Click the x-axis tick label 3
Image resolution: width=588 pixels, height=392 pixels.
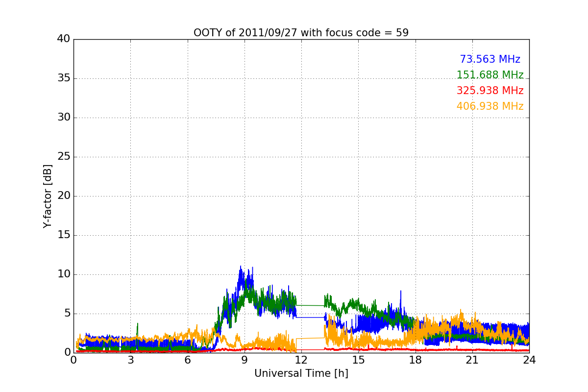tap(130, 360)
